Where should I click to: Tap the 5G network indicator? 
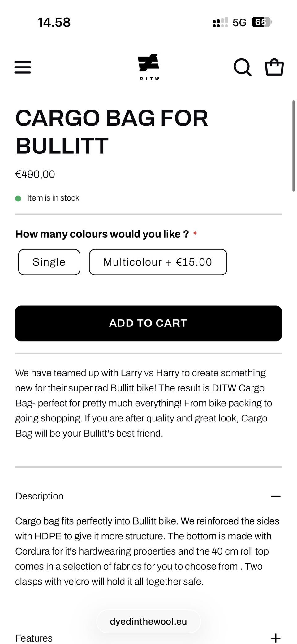coord(239,22)
